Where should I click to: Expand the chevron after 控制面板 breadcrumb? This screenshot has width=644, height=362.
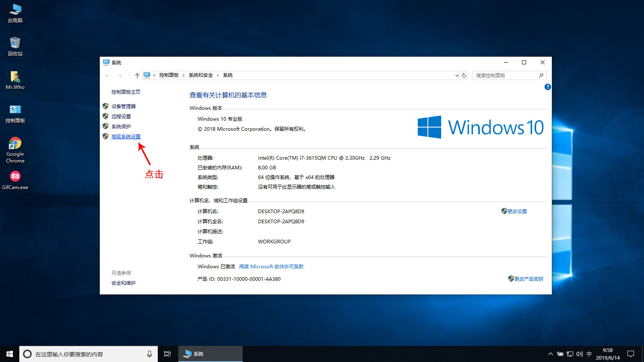click(x=184, y=75)
